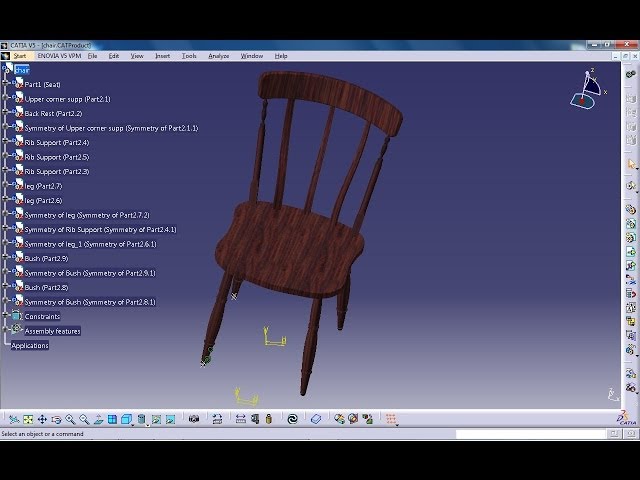Select 'Rib Support (Part2.4)' in the tree
The height and width of the screenshot is (480, 640).
[x=57, y=142]
